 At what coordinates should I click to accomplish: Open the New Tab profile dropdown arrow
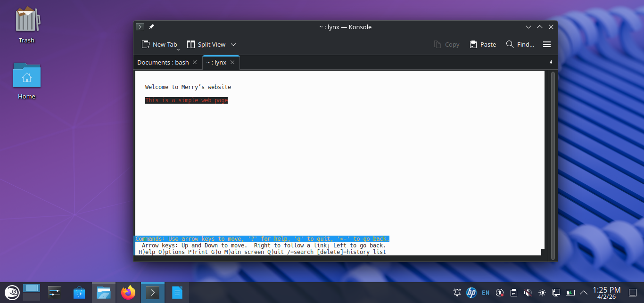tap(179, 49)
